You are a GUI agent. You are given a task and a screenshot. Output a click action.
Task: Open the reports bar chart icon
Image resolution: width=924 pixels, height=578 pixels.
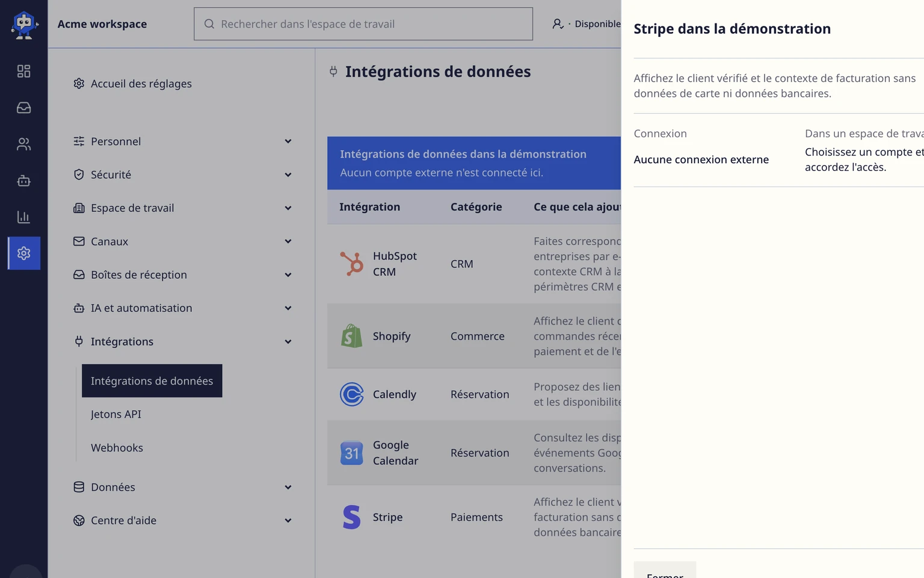[23, 217]
